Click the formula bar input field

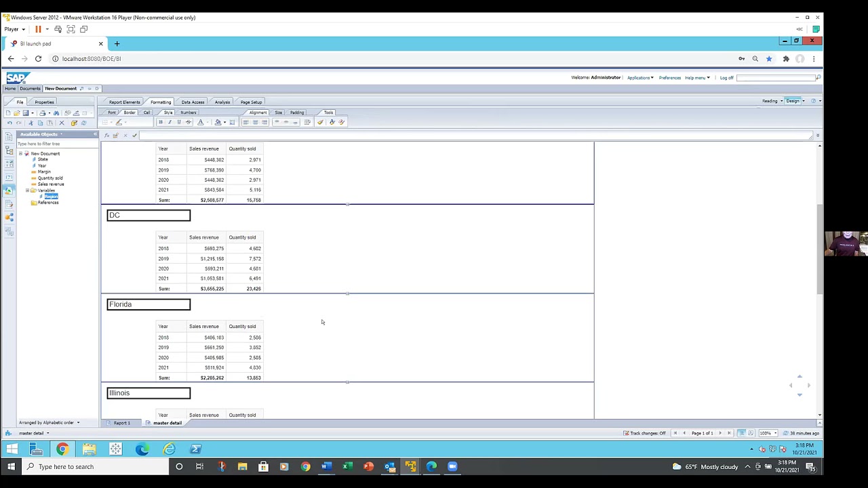point(475,135)
